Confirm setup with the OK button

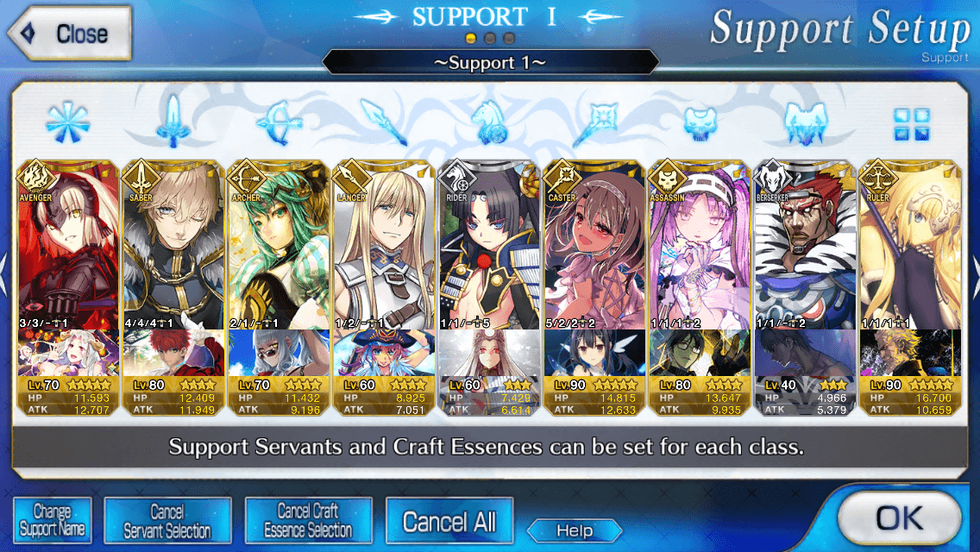pyautogui.click(x=900, y=518)
